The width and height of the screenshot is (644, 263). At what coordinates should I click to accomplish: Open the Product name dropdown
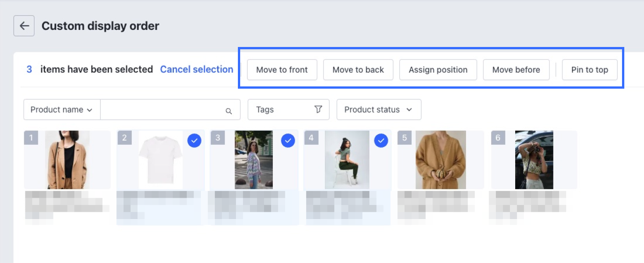click(62, 110)
